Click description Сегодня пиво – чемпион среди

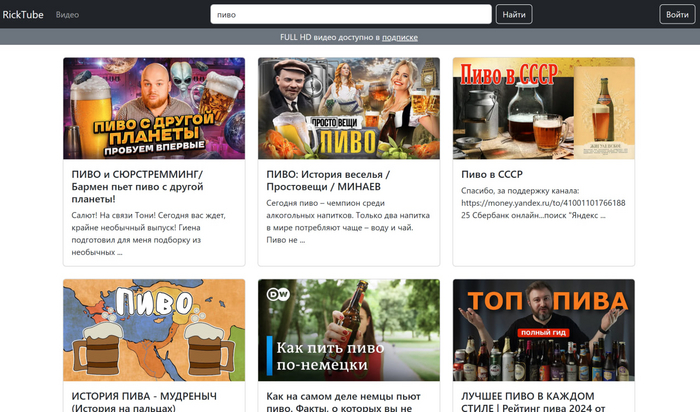point(348,221)
